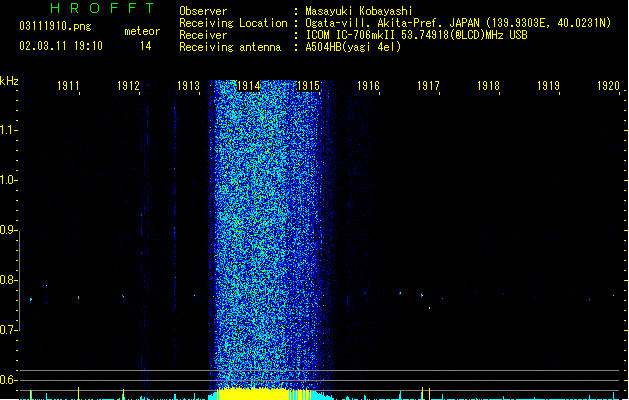Image resolution: width=629 pixels, height=400 pixels.
Task: Click the A504HB(yagi 4el) antenna text
Action: pyautogui.click(x=353, y=47)
